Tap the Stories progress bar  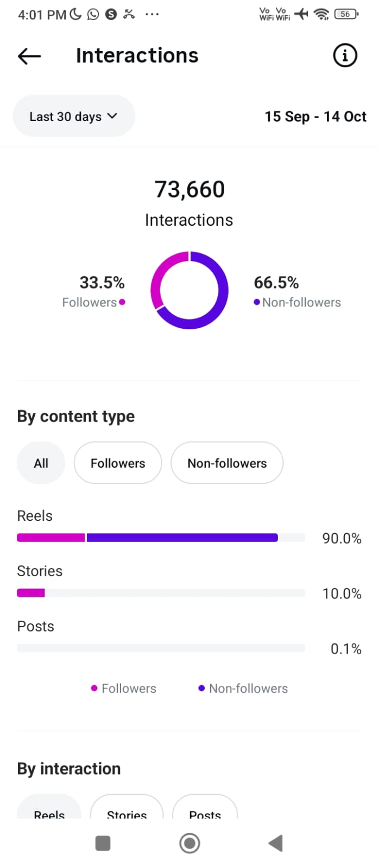pos(161,593)
